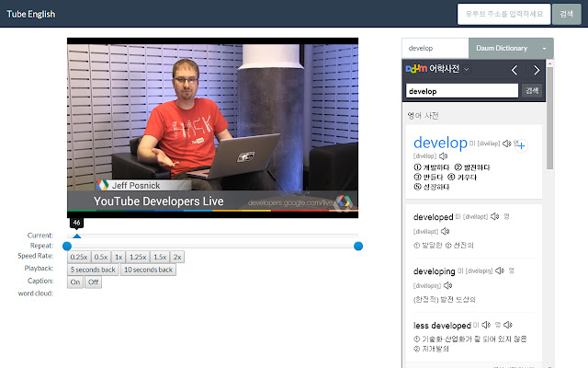Open the Daum Dictionary selector dropdown
Viewport: 588px width, 368px height.
(511, 48)
